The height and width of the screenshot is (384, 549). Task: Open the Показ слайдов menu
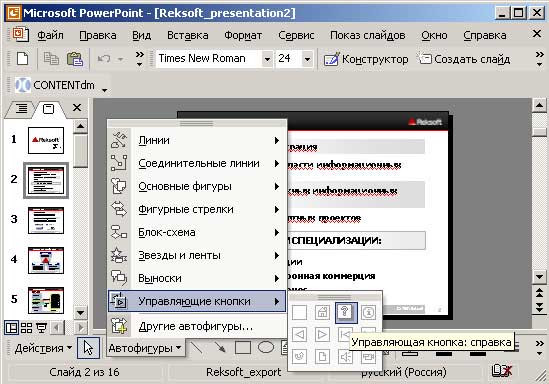[368, 35]
